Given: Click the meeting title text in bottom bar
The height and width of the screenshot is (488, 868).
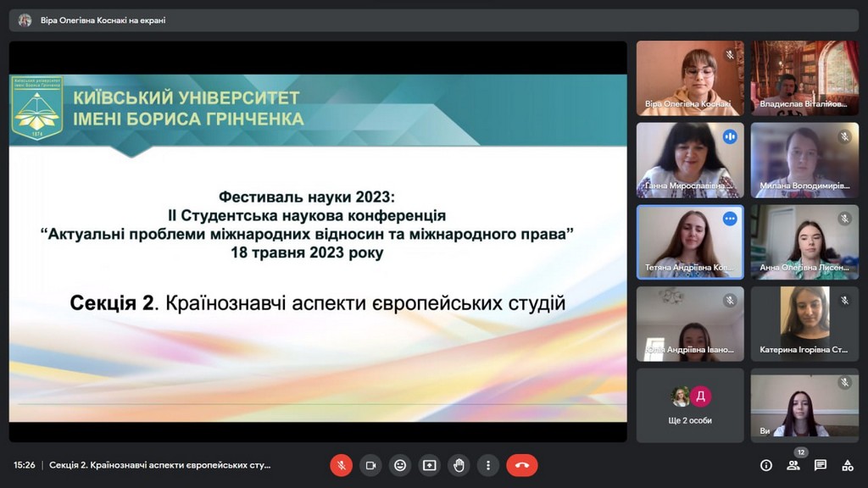Looking at the screenshot, I should [x=160, y=465].
